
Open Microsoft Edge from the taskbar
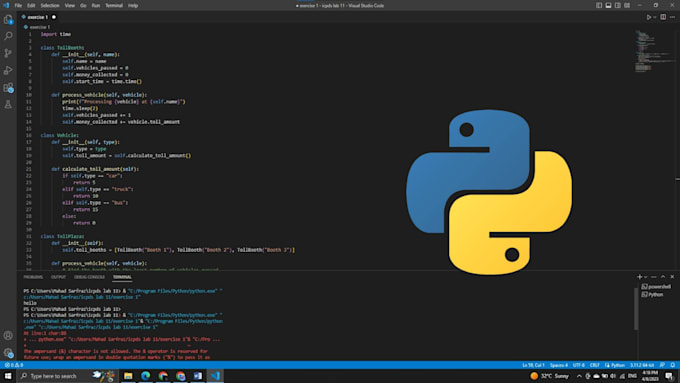[146, 376]
